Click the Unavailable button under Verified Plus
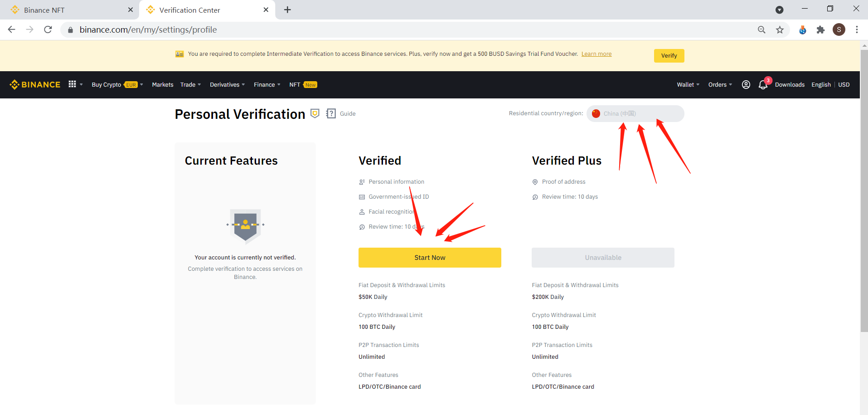The width and height of the screenshot is (868, 415). point(603,257)
